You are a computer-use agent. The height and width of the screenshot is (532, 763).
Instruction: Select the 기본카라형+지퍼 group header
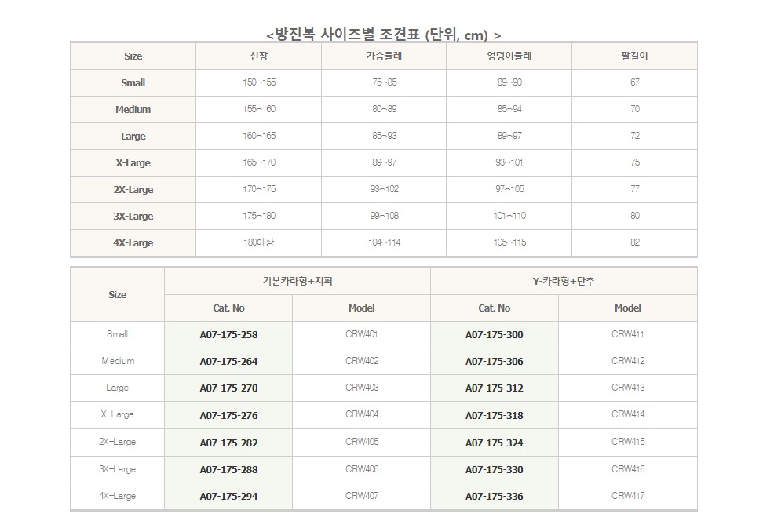tap(298, 281)
